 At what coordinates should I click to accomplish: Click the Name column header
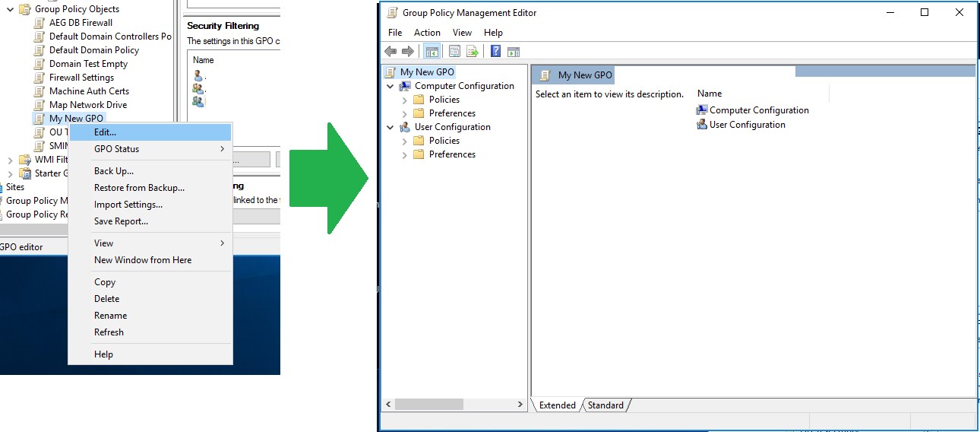click(710, 94)
